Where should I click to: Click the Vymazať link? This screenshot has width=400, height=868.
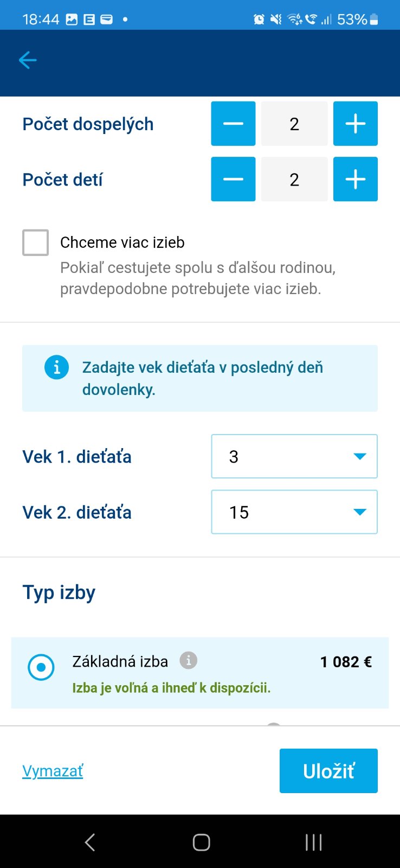pos(53,771)
